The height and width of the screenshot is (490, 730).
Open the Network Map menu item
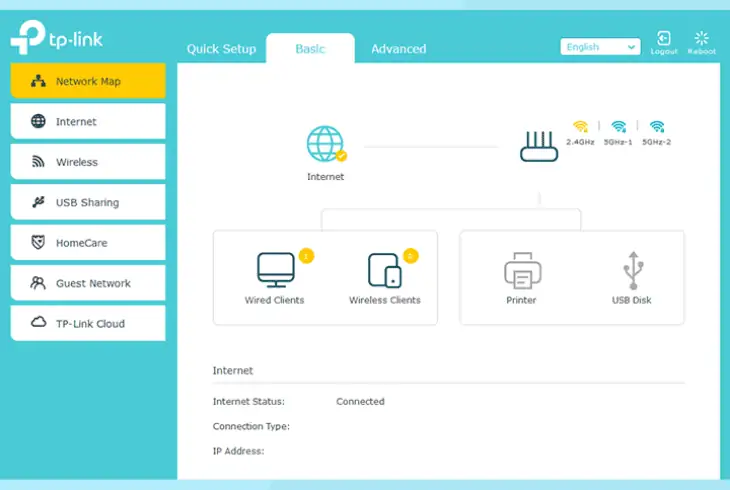tap(88, 81)
